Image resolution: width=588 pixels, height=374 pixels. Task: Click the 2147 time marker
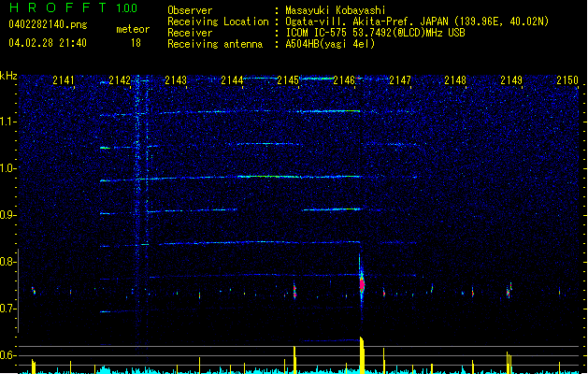click(400, 80)
